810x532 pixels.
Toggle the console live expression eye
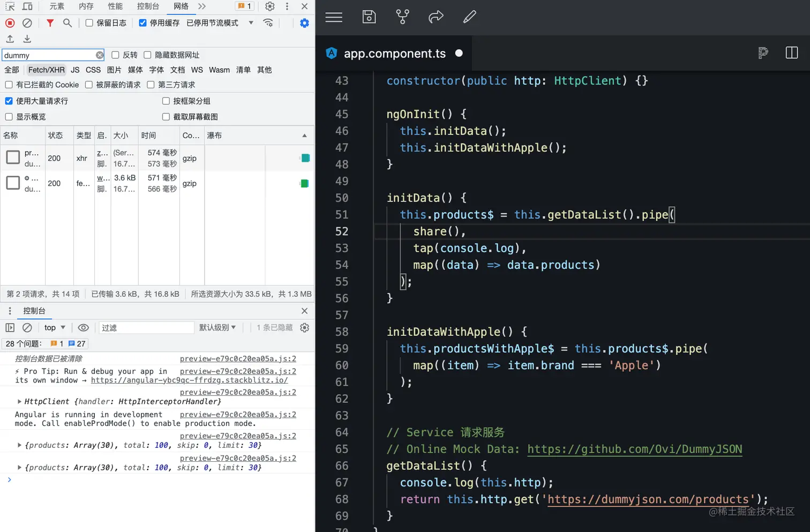[83, 327]
